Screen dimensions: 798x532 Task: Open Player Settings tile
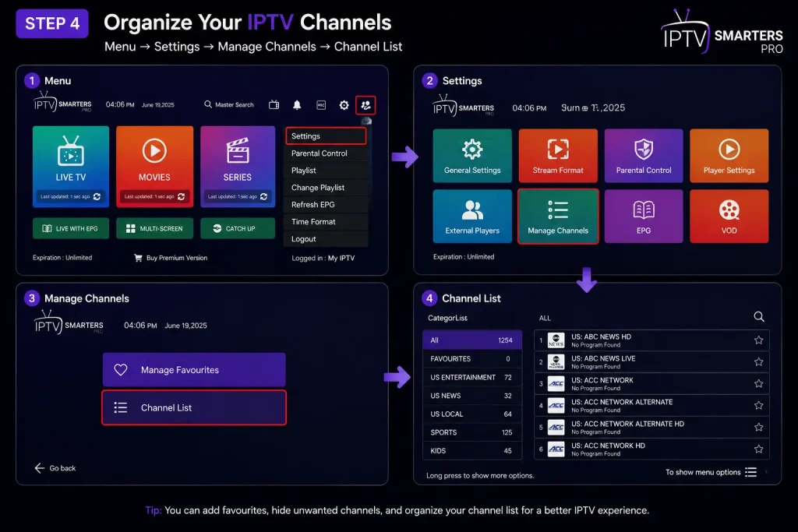[x=729, y=156]
